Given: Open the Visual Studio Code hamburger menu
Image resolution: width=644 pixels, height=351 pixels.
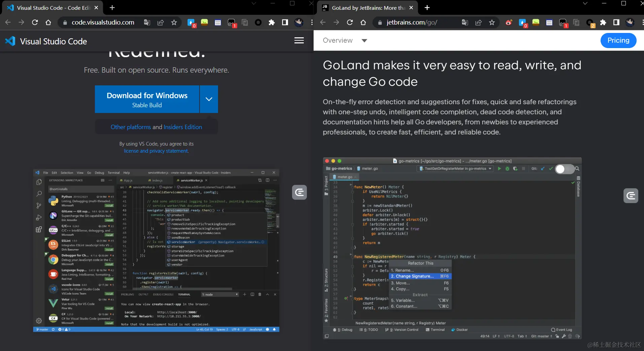Looking at the screenshot, I should point(299,40).
